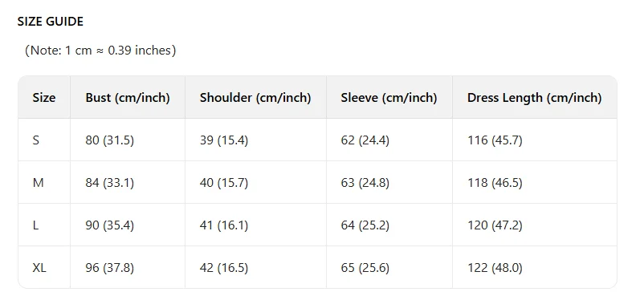Click dress length value 116 (45.7)

pyautogui.click(x=495, y=140)
